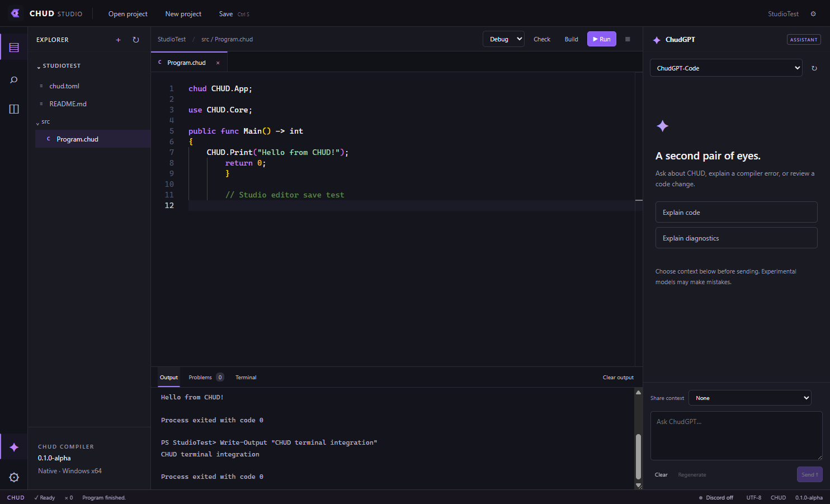
Task: Open ChudGPT sparkle icon in sidebar
Action: click(x=14, y=447)
